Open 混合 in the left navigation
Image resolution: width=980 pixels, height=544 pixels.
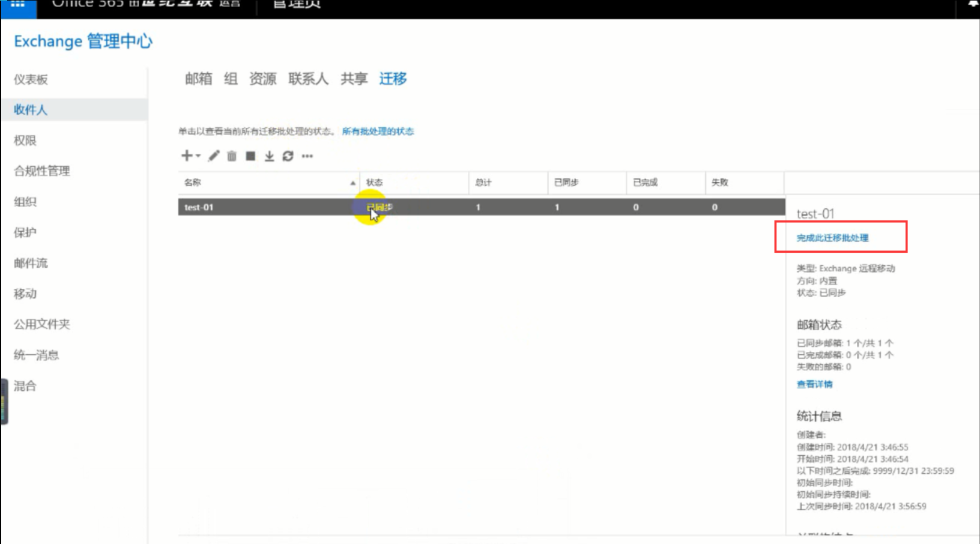click(25, 385)
